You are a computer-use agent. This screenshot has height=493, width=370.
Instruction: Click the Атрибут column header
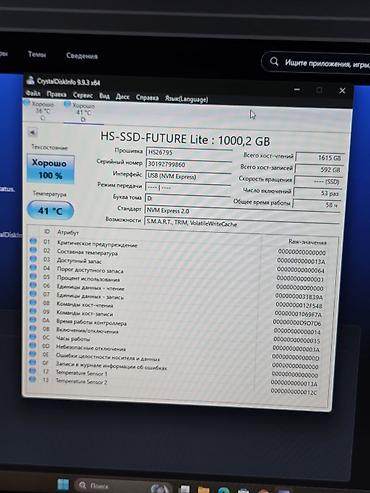coord(68,232)
